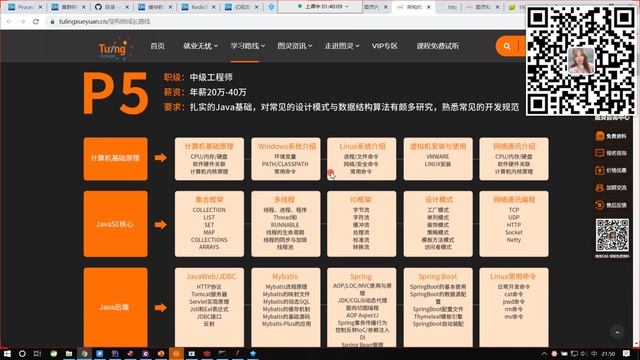Open 报名咨询 in the right sidebar

(611, 153)
